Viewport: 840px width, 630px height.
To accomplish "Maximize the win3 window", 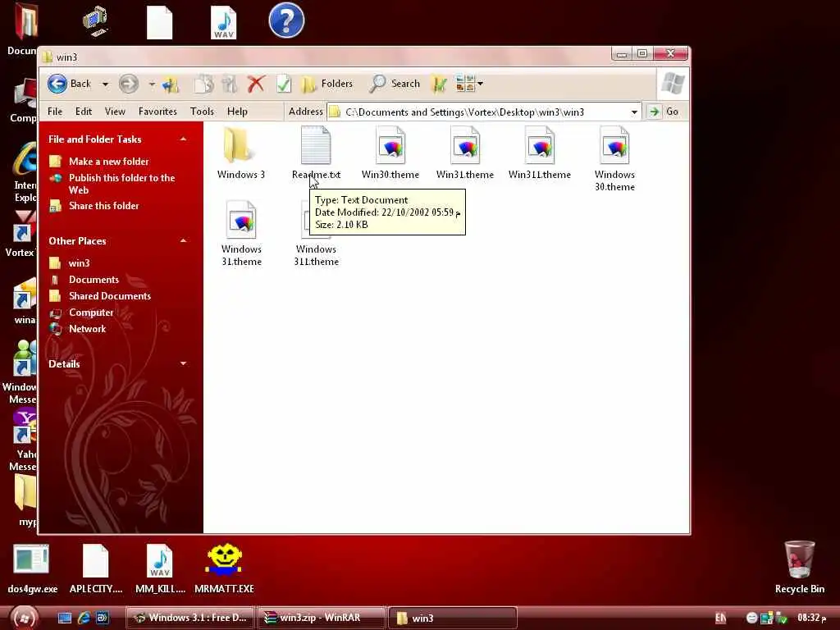I will pos(641,53).
